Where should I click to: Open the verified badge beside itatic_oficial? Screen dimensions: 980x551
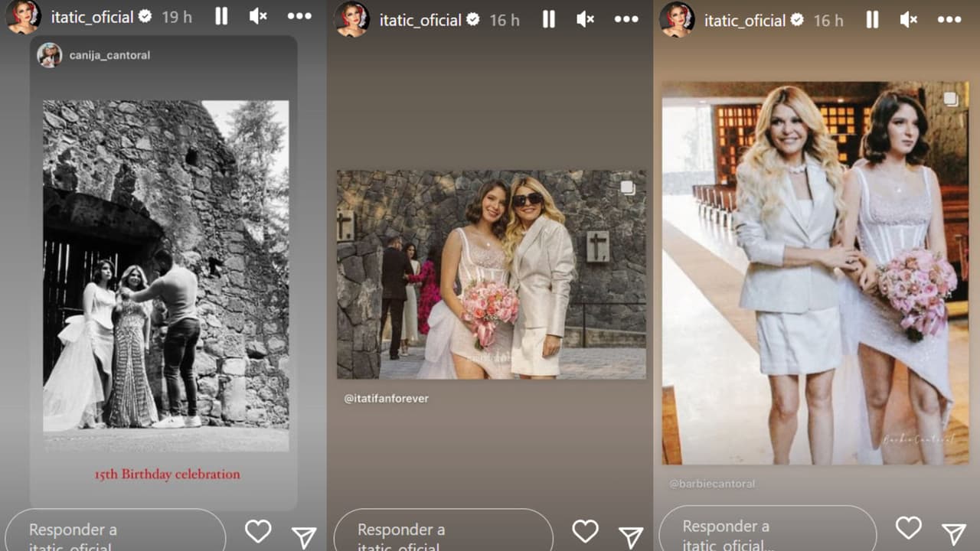click(145, 15)
